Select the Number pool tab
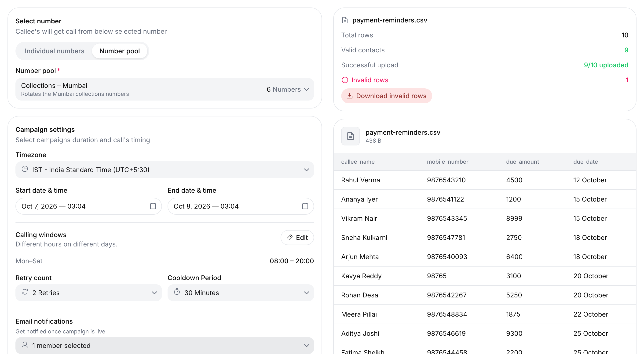 [120, 51]
